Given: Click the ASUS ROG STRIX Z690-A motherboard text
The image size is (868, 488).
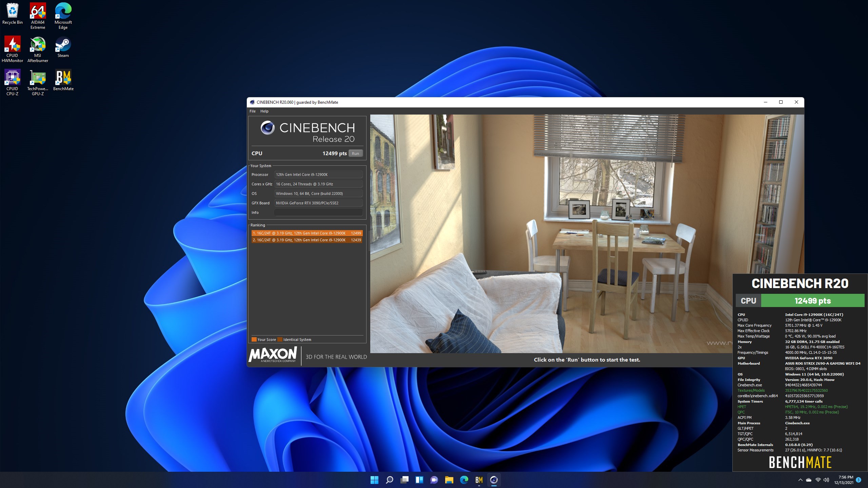Looking at the screenshot, I should point(823,363).
